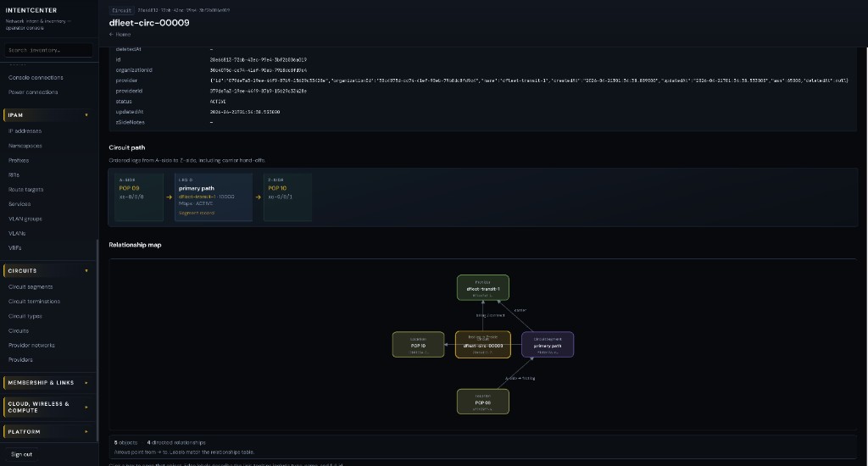Screen dimensions: 868x466
Task: Open Circuit types page
Action: 25,316
